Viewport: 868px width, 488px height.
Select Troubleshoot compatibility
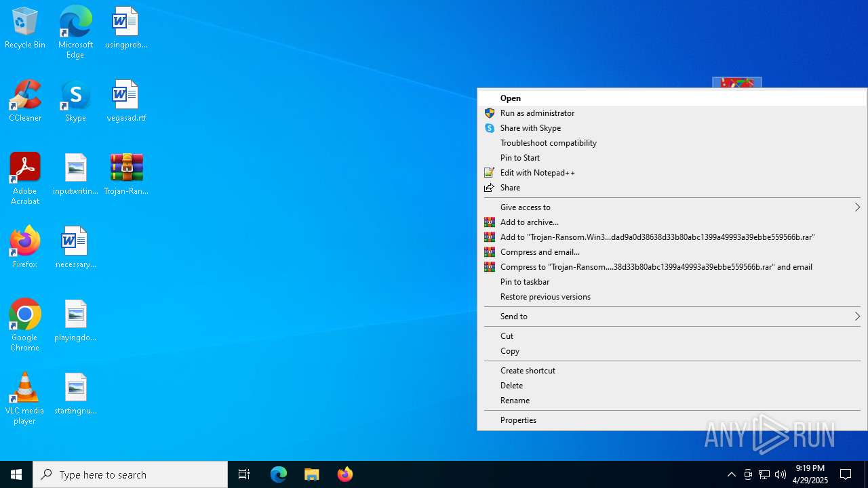672,143
